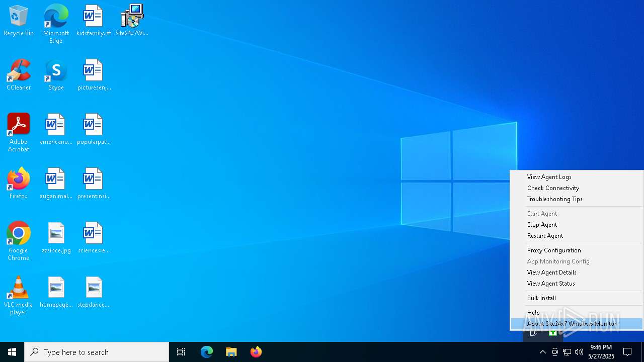Open Troubleshooting Tips menu entry

click(x=577, y=199)
